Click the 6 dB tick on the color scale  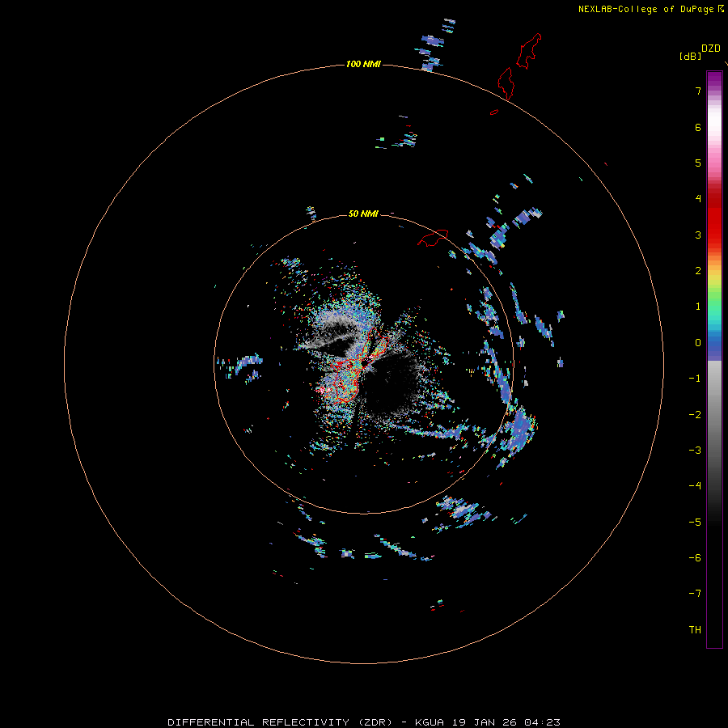click(698, 127)
